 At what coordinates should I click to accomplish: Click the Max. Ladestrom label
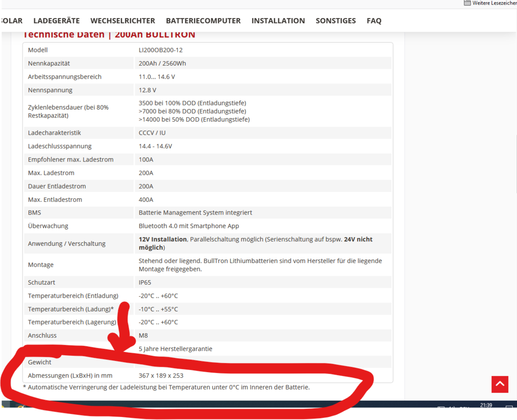(x=51, y=173)
